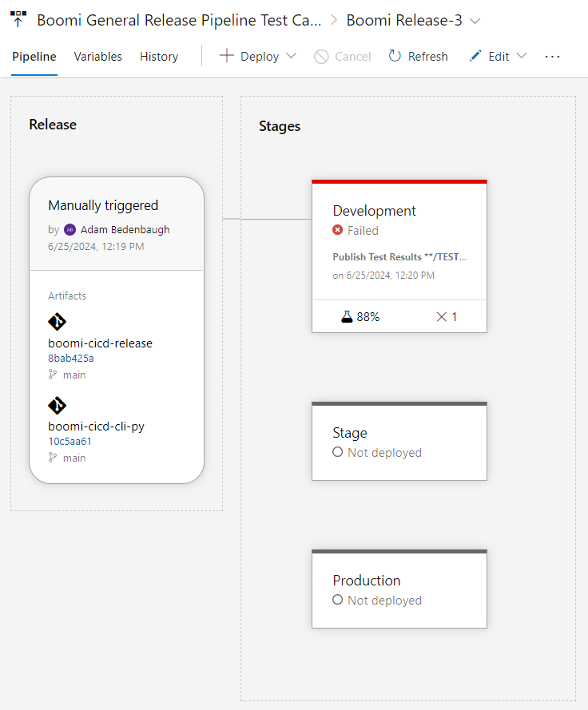
Task: Expand the Boomi Release-3 dropdown chevron
Action: pos(475,21)
